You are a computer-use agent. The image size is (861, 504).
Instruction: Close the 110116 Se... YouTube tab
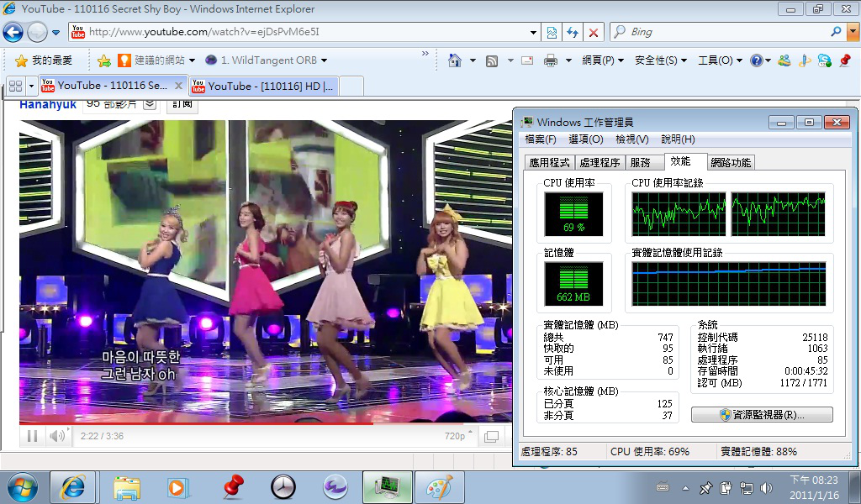pyautogui.click(x=178, y=86)
